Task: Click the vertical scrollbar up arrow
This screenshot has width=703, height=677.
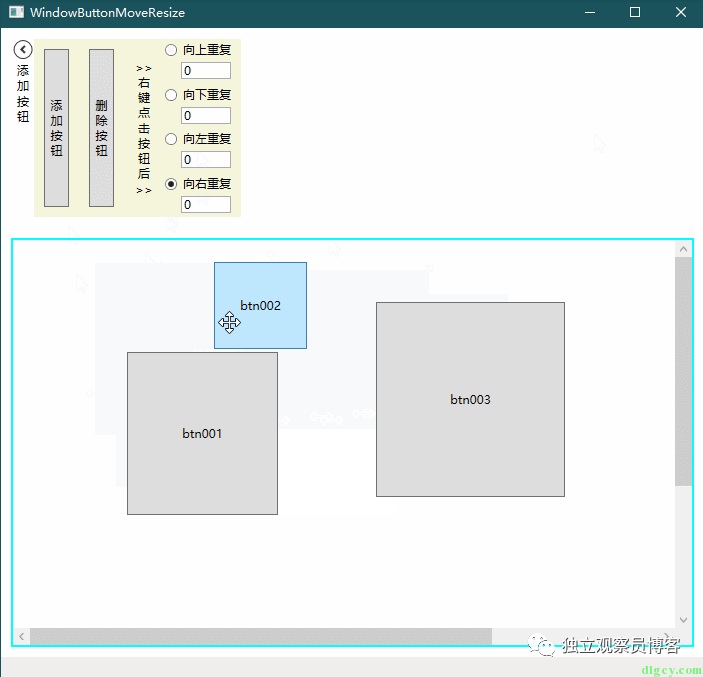Action: tap(683, 249)
